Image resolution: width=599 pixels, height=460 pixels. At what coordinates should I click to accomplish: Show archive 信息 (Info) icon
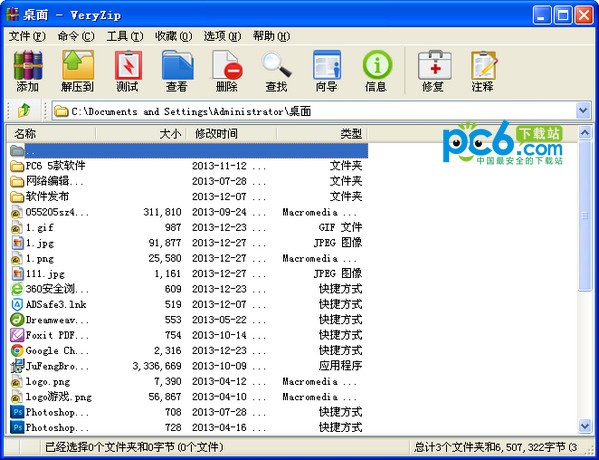click(x=376, y=71)
